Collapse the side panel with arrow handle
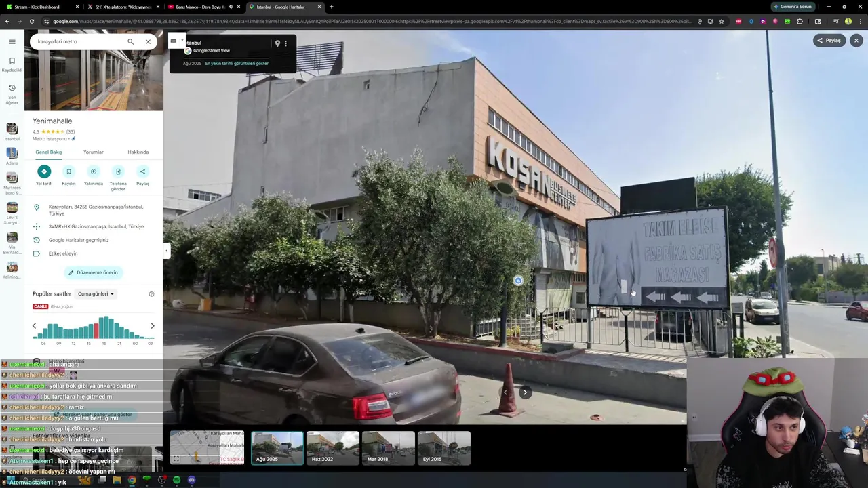The width and height of the screenshot is (868, 488). 166,251
